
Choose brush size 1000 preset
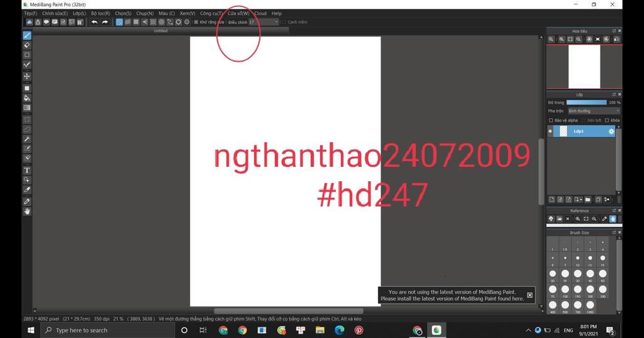coord(590,305)
